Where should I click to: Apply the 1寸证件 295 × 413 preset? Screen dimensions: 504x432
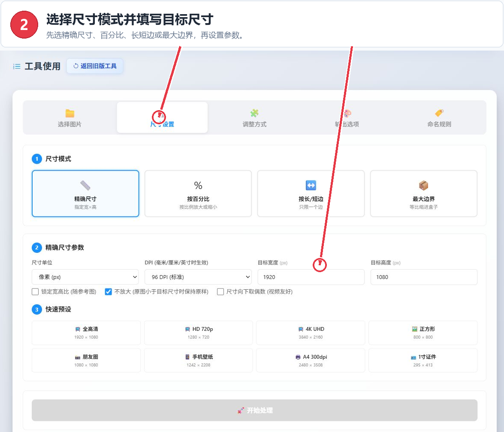(x=423, y=360)
